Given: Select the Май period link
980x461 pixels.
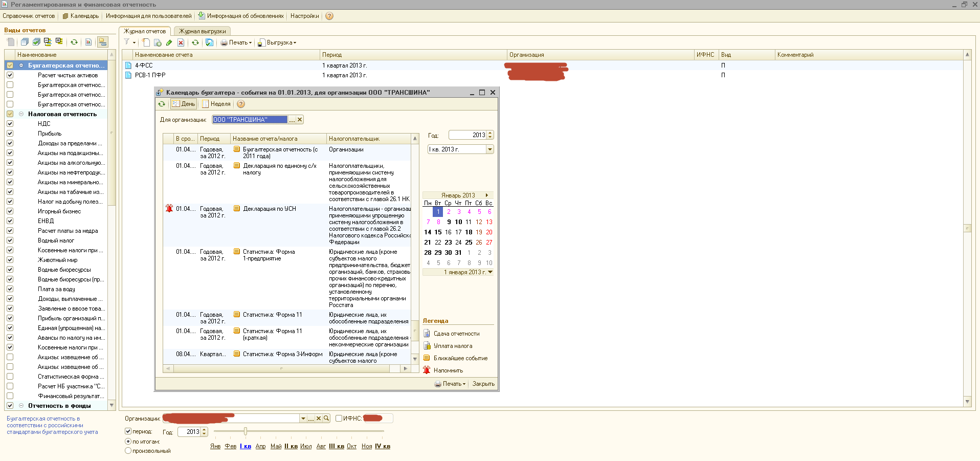Looking at the screenshot, I should point(276,446).
